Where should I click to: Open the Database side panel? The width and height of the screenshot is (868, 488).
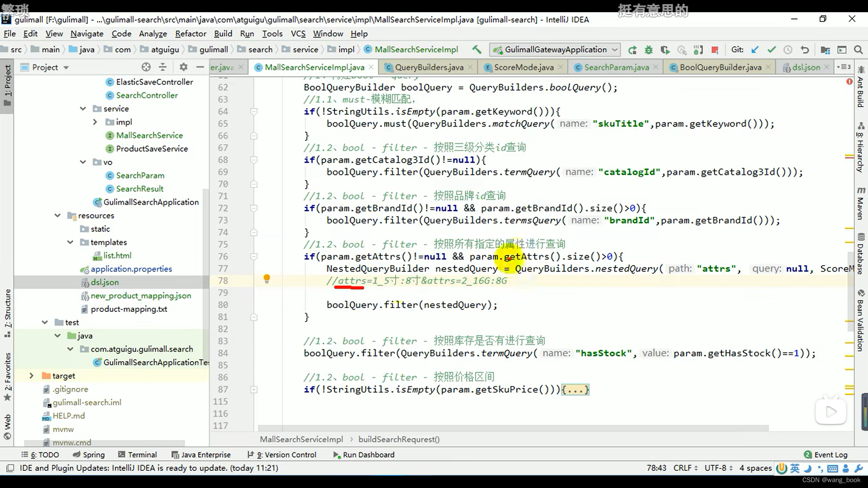pyautogui.click(x=860, y=254)
